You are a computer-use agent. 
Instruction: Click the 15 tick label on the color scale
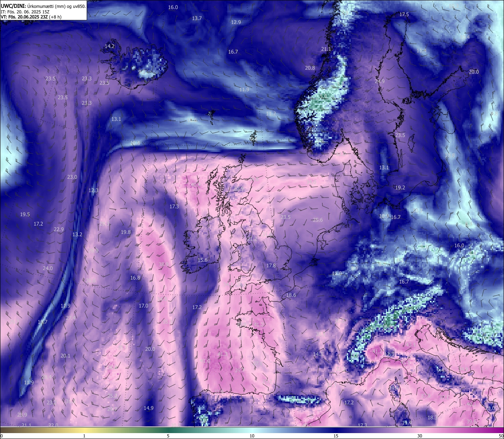coord(336,436)
